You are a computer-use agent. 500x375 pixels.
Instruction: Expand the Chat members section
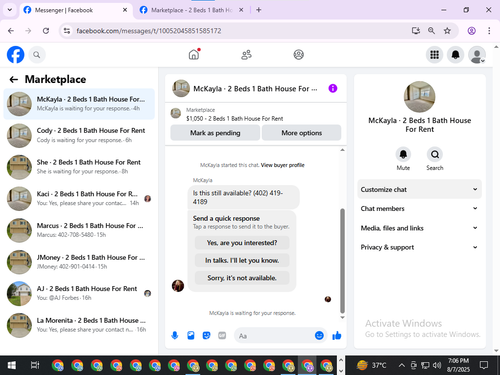click(x=419, y=209)
